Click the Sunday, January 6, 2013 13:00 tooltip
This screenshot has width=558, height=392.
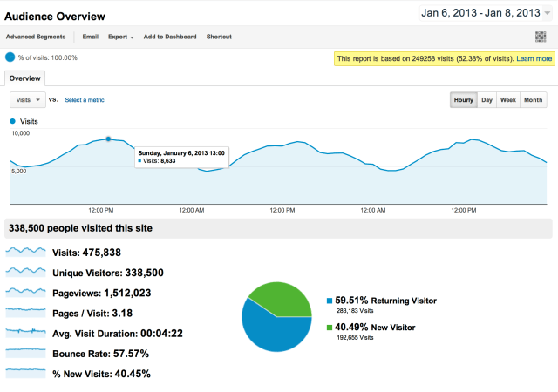point(181,157)
